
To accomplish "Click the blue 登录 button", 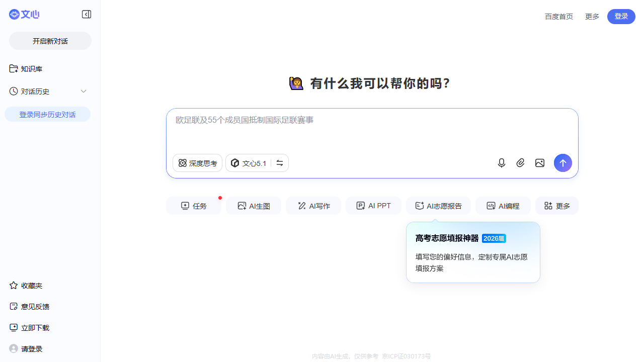I will (x=621, y=17).
